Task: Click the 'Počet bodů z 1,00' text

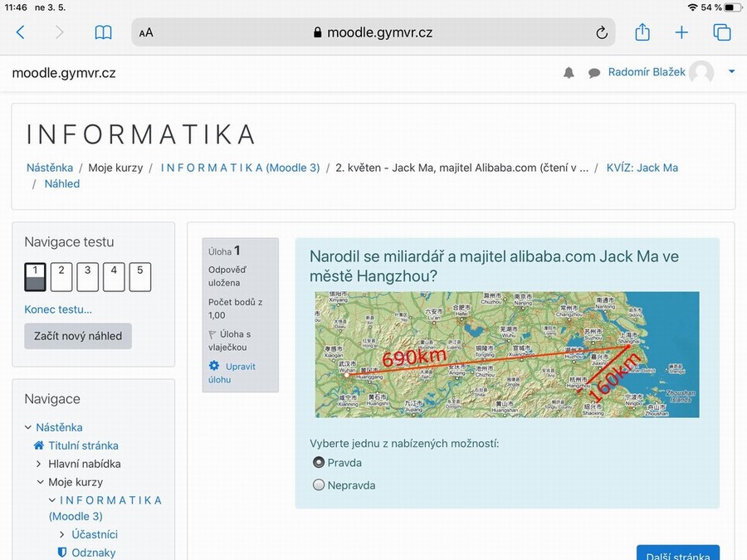Action: (236, 309)
